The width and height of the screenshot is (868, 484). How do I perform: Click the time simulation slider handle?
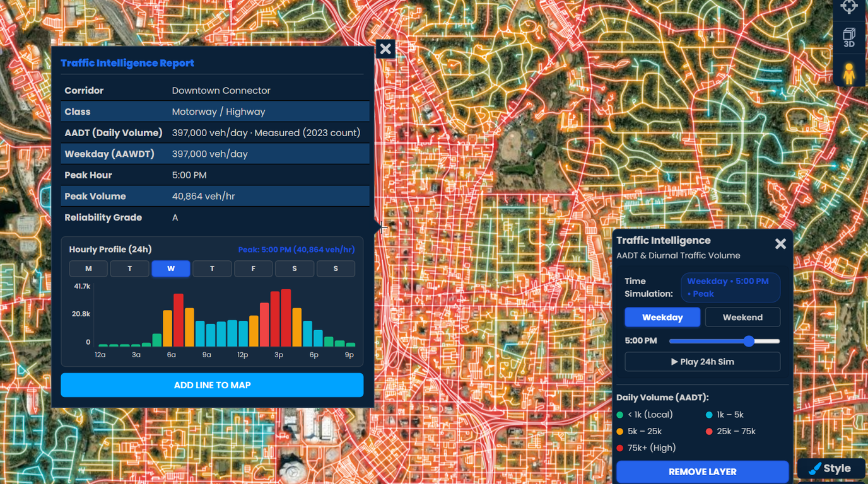(749, 341)
